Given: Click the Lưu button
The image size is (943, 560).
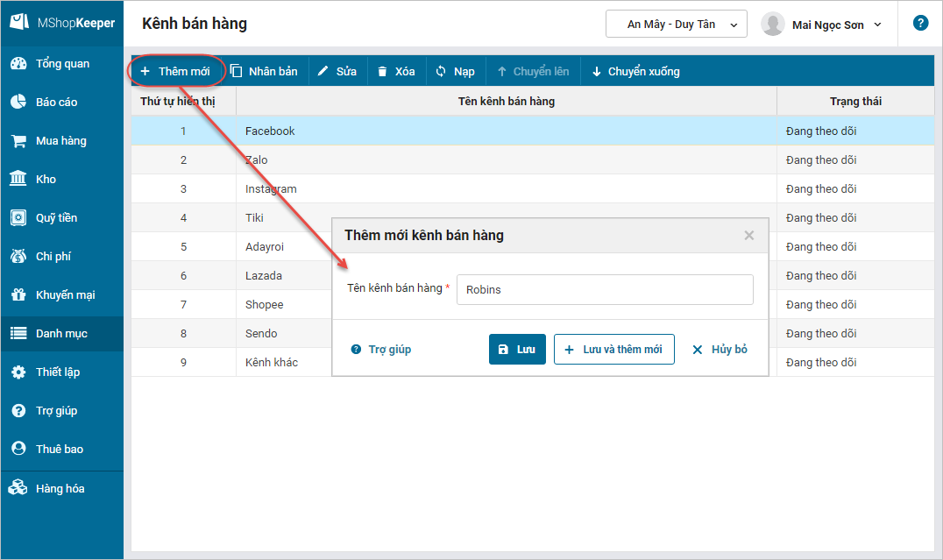Looking at the screenshot, I should 517,350.
